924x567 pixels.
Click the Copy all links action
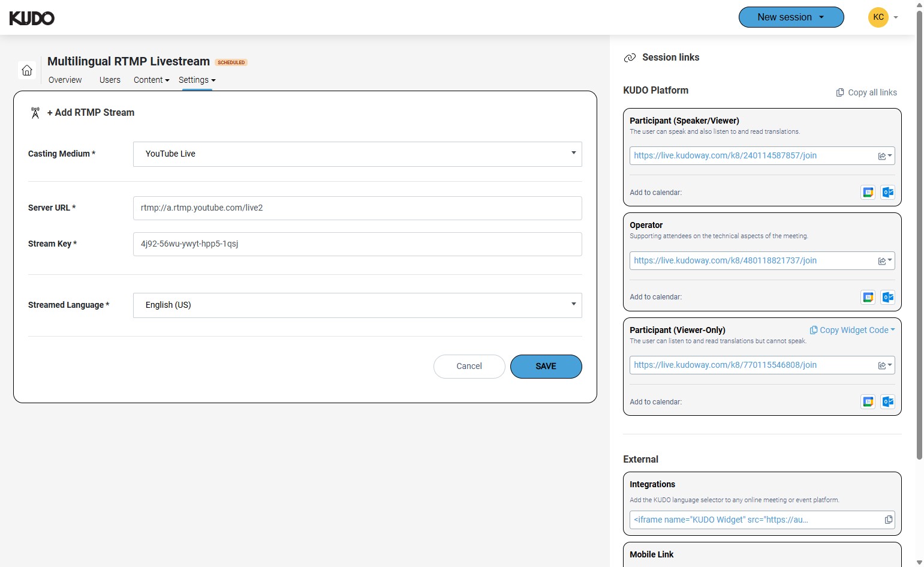866,92
